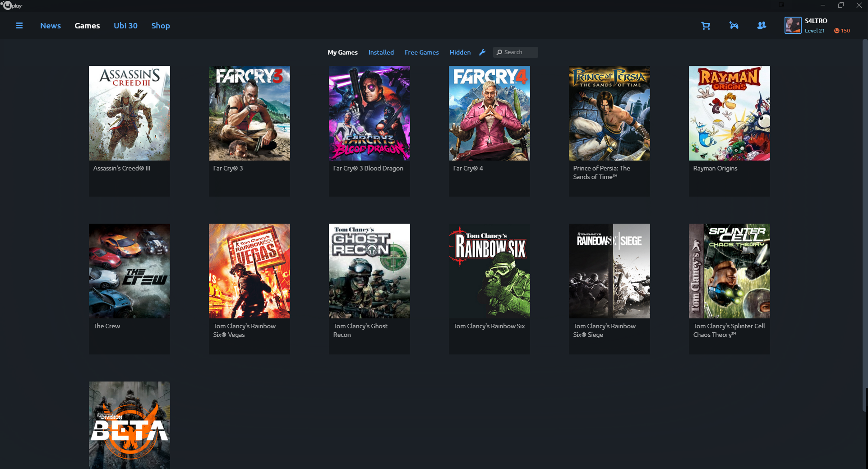Screen dimensions: 868x469
Task: Open Rainbow Six Siege cover
Action: click(609, 271)
